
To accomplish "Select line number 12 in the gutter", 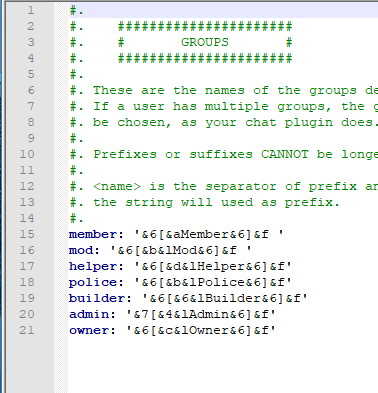I will 27,186.
